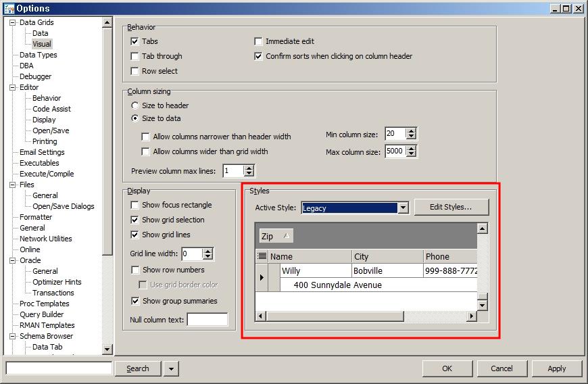This screenshot has width=588, height=384.
Task: Click the Zip group sort arrow
Action: [286, 236]
